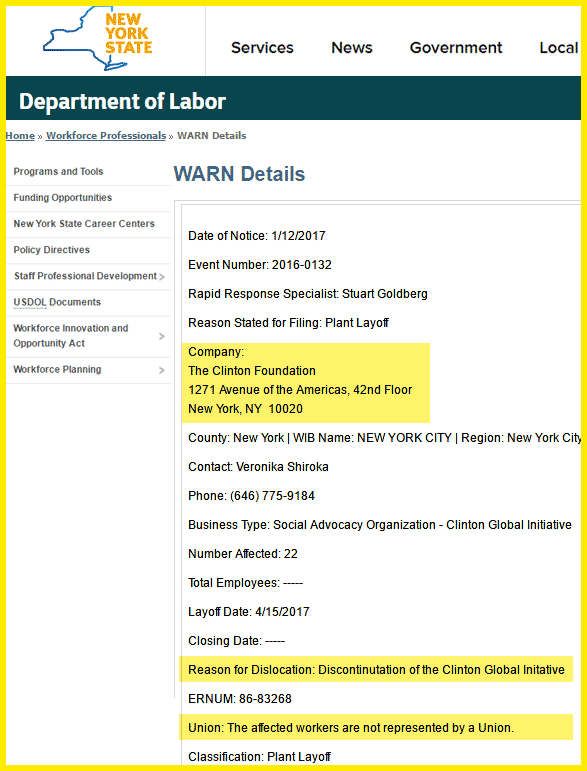This screenshot has width=587, height=771.
Task: Select Date of Notice: 1/12/2017 text
Action: pos(257,236)
